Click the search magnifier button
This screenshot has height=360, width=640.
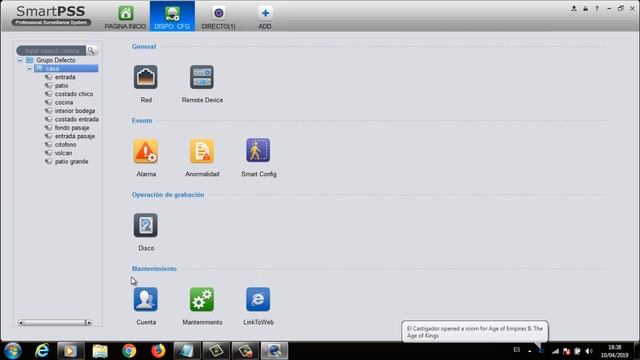coord(91,50)
